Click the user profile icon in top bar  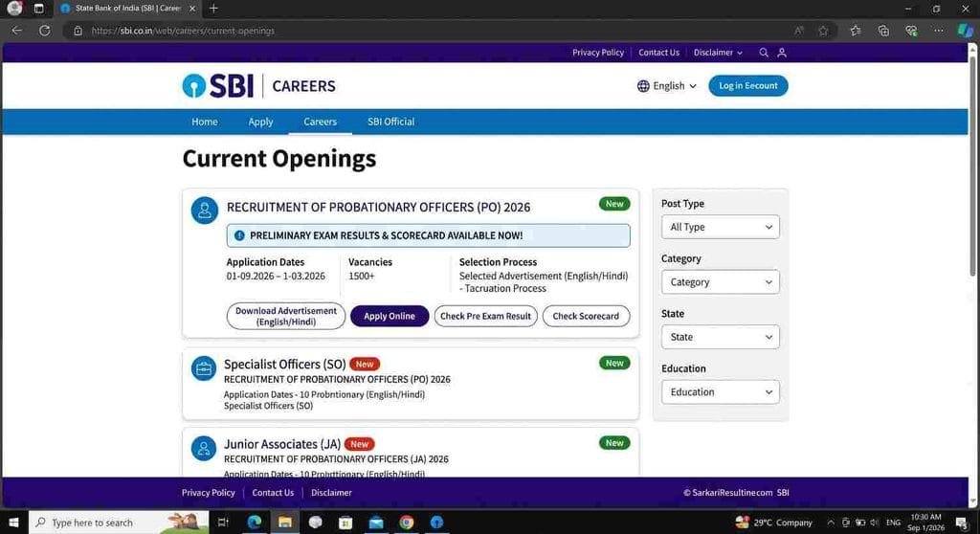click(x=781, y=53)
